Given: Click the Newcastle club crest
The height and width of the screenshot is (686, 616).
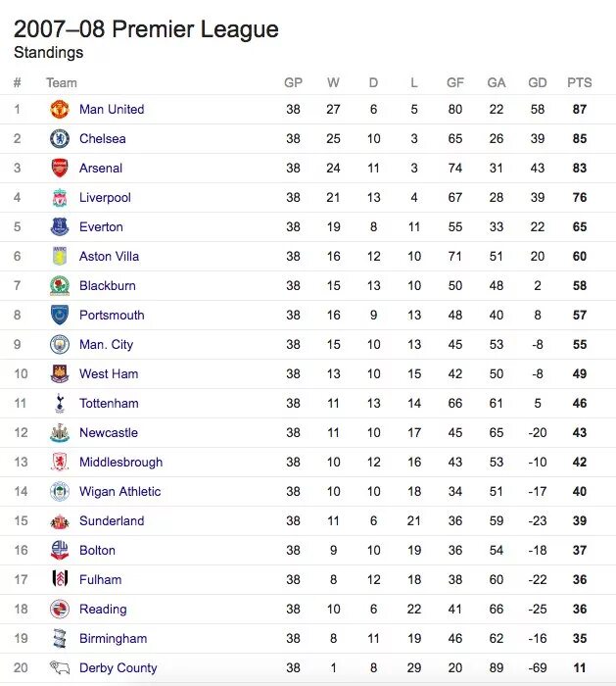Looking at the screenshot, I should point(60,433).
